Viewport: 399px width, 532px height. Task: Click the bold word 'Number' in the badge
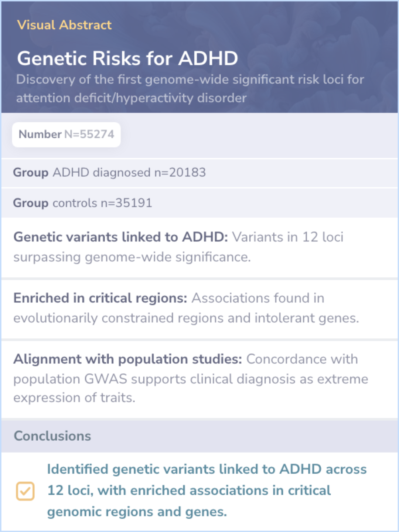point(40,134)
